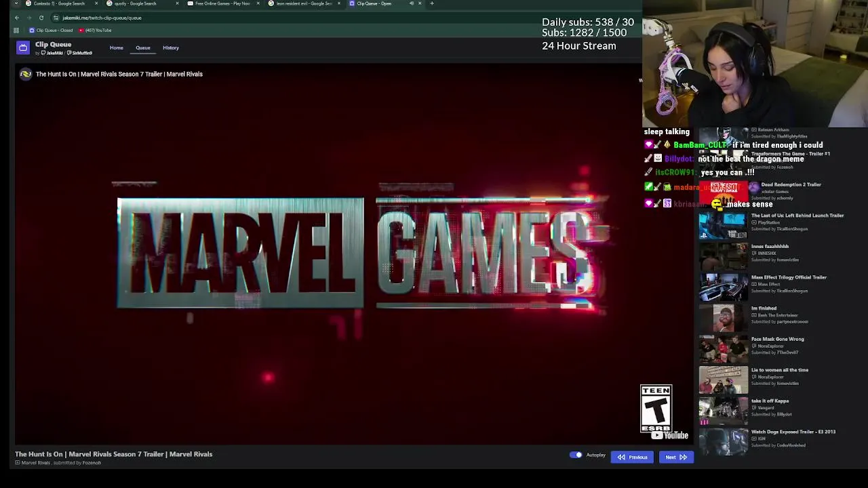Click 'Lie to women all the time' title
The height and width of the screenshot is (488, 868).
click(x=780, y=370)
